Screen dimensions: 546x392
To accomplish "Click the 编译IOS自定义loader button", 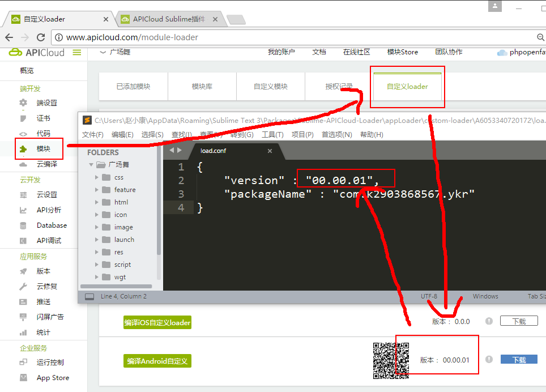I will (x=157, y=322).
